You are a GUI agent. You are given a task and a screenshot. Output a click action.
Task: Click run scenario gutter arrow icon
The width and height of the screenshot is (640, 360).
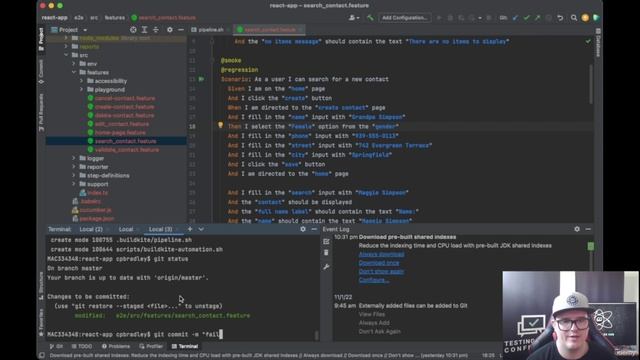[201, 79]
